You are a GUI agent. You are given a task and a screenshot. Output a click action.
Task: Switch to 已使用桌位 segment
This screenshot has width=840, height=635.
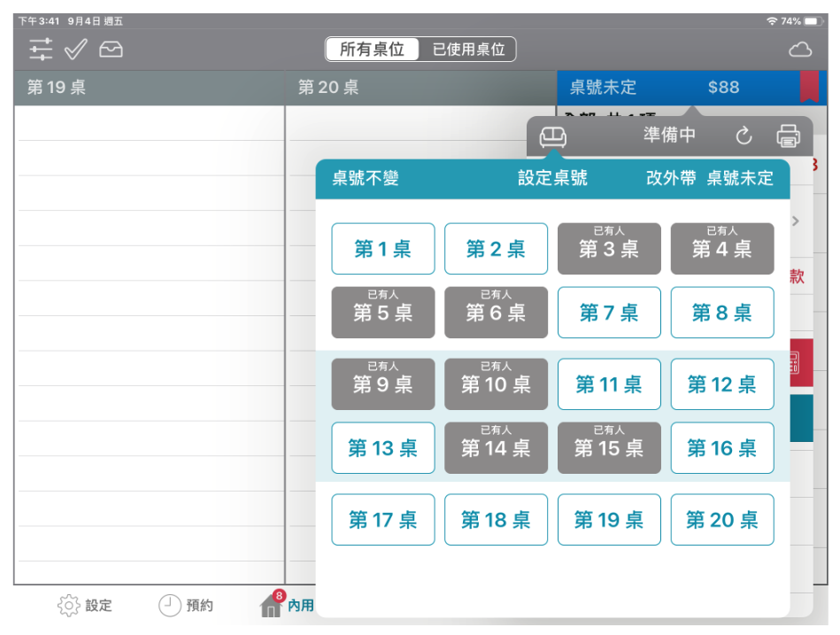(468, 50)
